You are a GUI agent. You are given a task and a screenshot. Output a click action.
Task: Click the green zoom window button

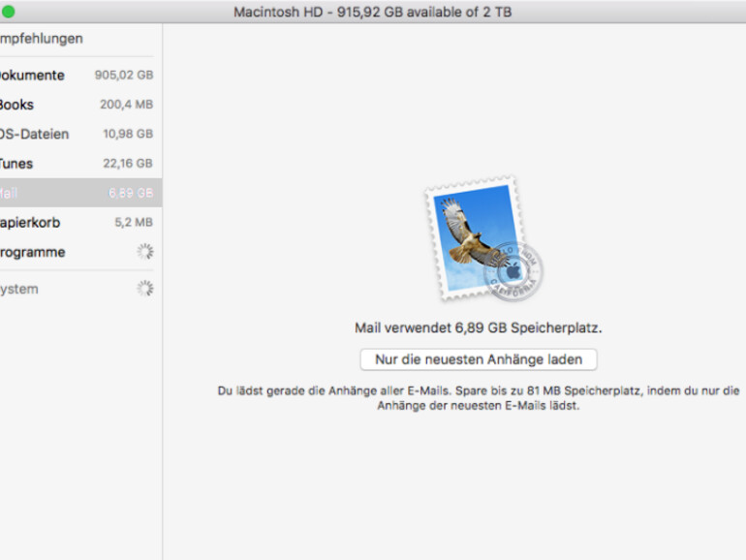point(8,12)
